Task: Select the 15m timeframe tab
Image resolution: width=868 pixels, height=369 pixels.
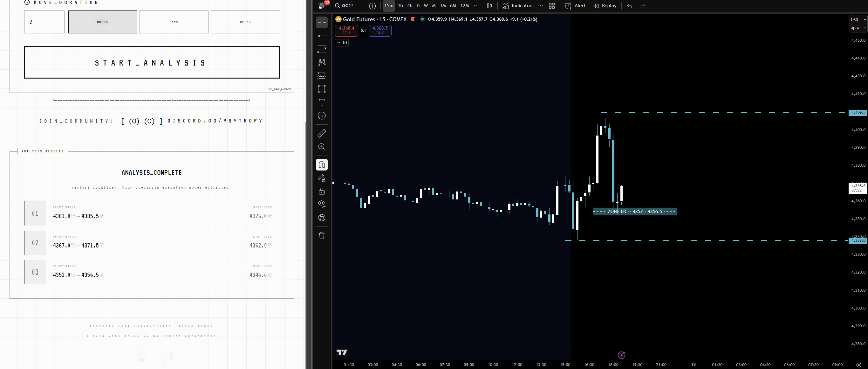Action: 388,6
